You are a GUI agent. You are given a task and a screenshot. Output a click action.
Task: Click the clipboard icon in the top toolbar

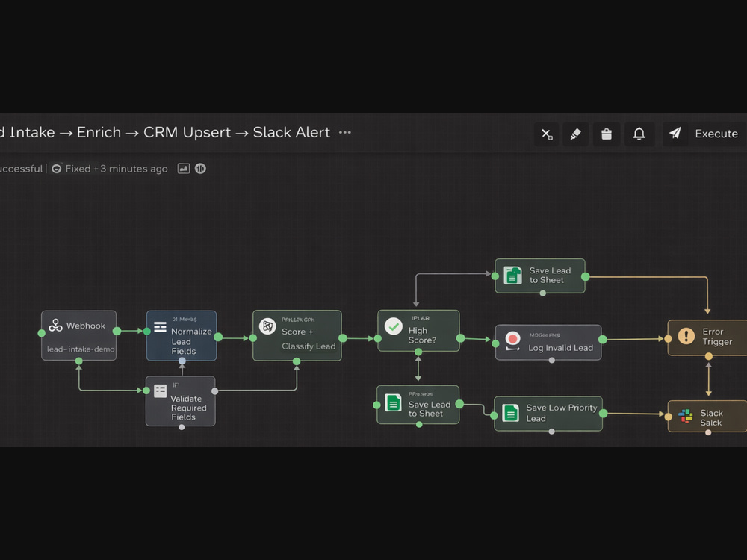pos(607,134)
